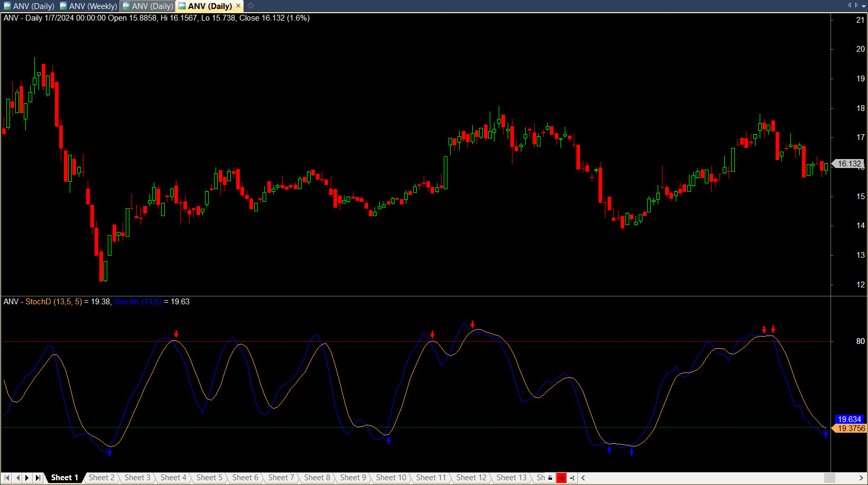Click the first sheet navigation arrow

click(7, 478)
